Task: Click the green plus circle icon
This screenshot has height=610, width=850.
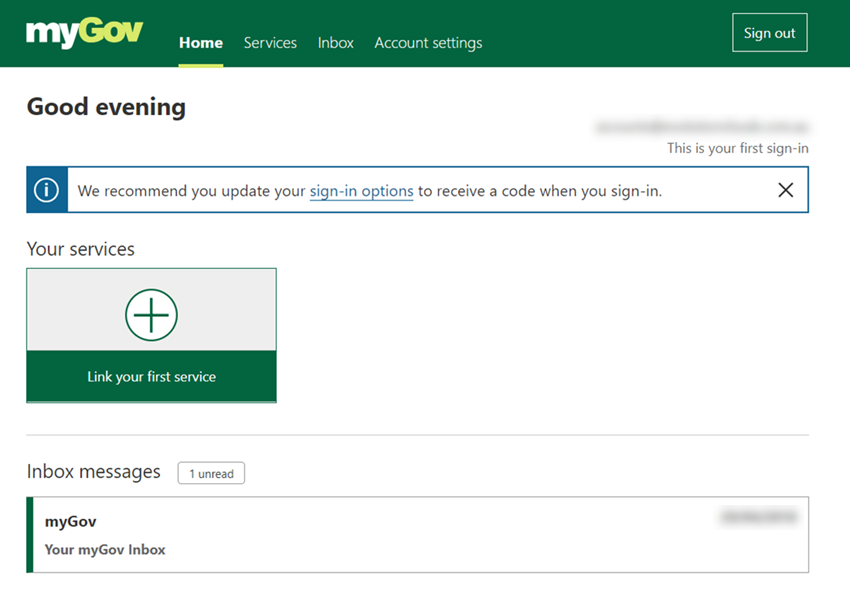Action: click(151, 314)
